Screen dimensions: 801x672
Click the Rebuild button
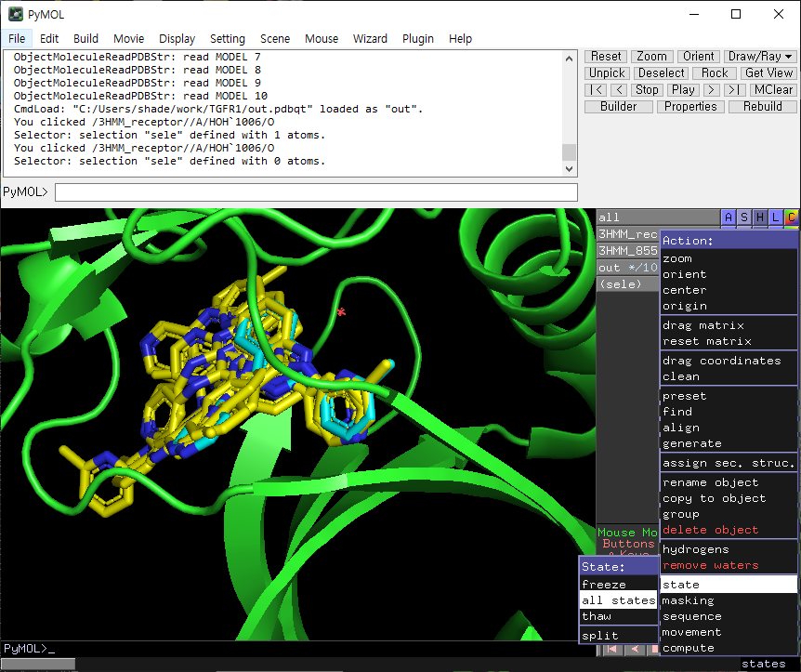tap(763, 107)
